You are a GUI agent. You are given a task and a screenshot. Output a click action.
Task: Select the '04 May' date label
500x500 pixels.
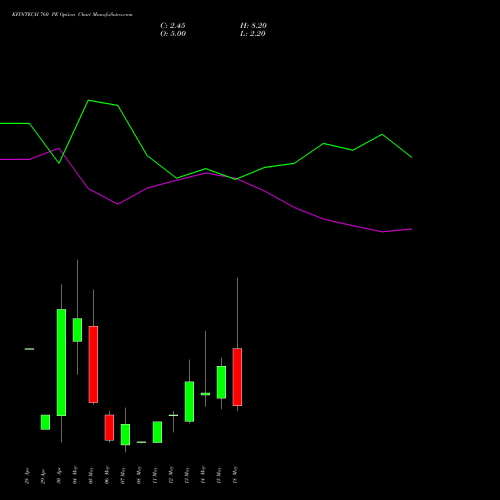[75, 475]
